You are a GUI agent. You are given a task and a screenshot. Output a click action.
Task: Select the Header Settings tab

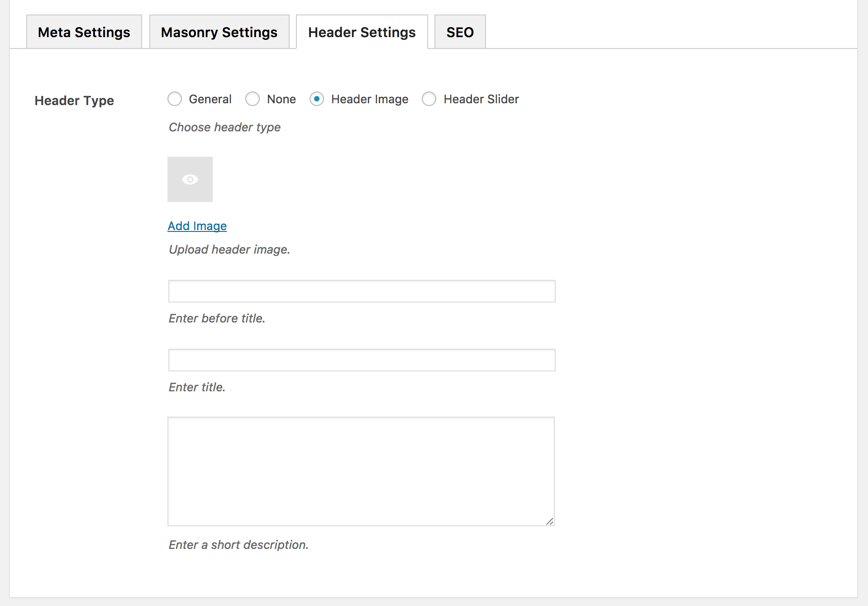[362, 32]
